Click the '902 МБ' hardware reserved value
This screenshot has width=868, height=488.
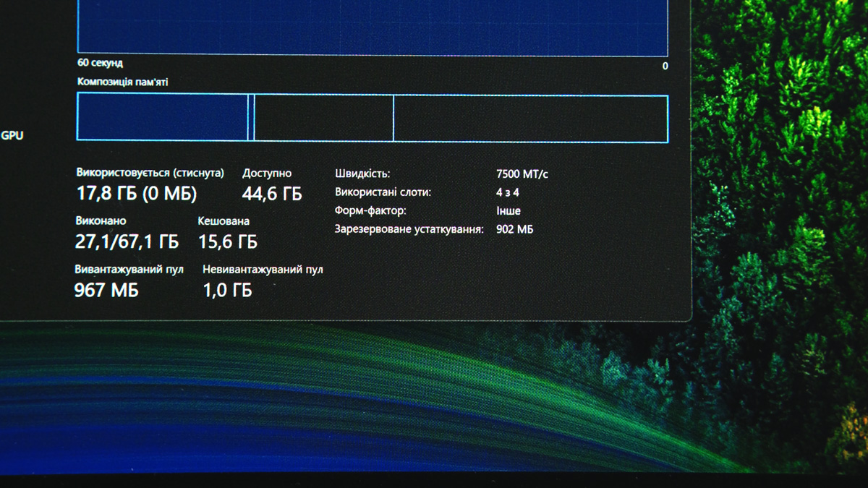[515, 229]
